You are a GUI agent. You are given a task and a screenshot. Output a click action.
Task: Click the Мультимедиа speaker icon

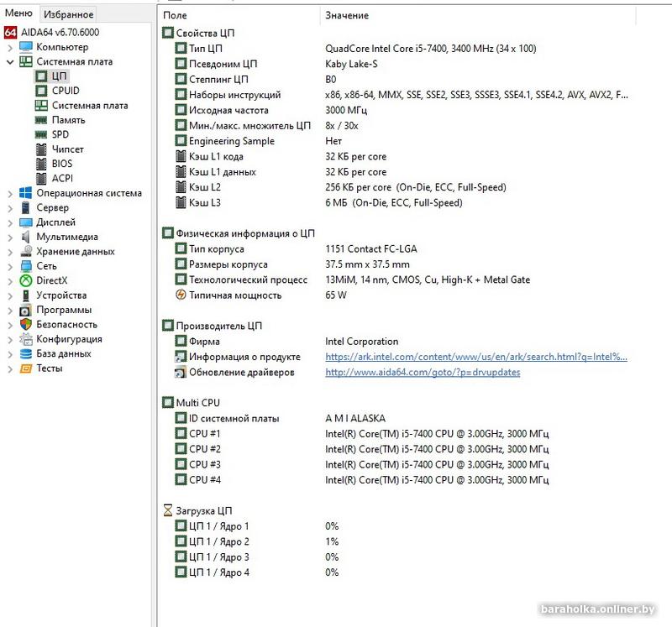(26, 237)
